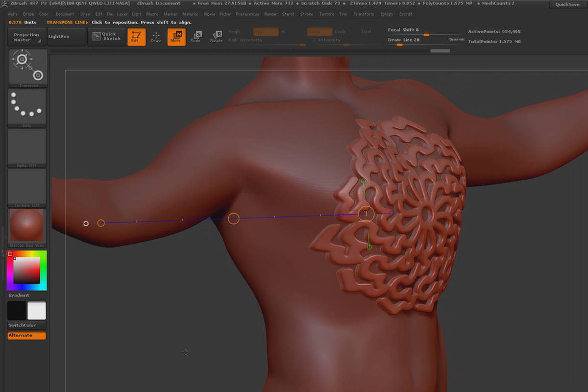The width and height of the screenshot is (588, 392).
Task: Click the middle circle of transpose line
Action: point(234,219)
